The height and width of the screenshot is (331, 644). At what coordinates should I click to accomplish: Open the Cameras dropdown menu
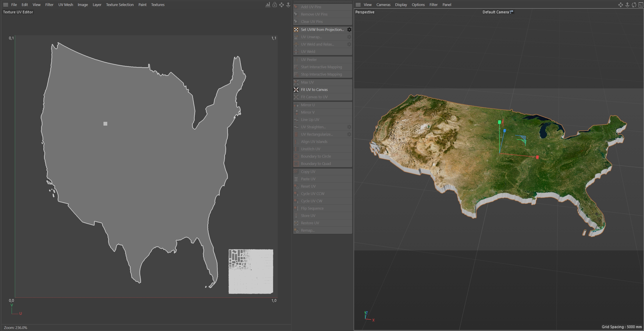tap(383, 5)
